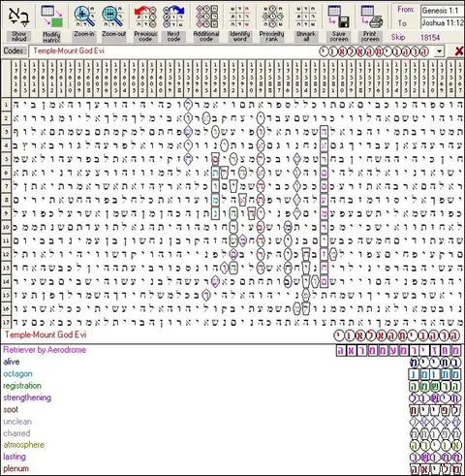Select row header 1 of the matrix
Screen dimensions: 465x476
click(6, 105)
